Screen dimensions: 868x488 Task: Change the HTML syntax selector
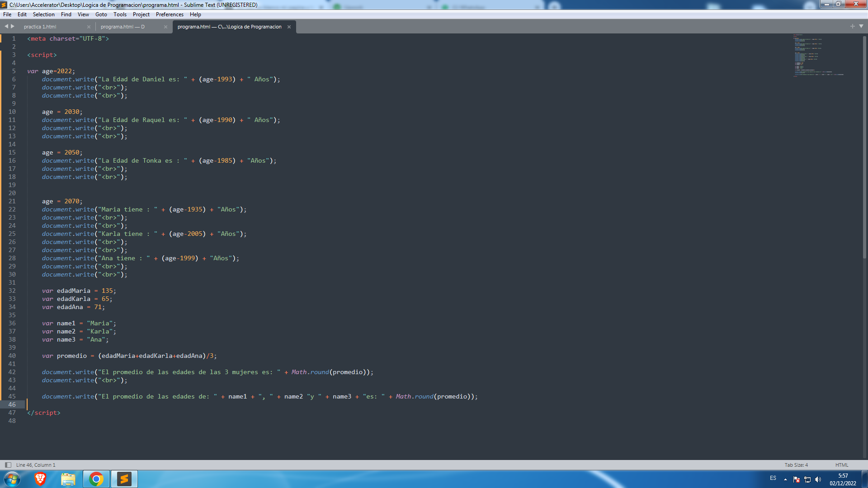[842, 465]
